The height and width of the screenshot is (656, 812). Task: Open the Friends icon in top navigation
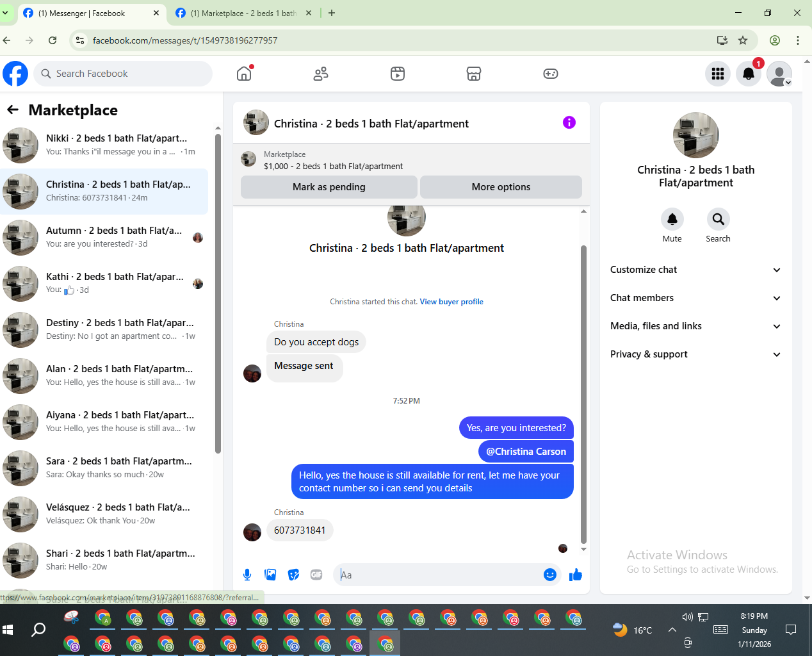321,74
